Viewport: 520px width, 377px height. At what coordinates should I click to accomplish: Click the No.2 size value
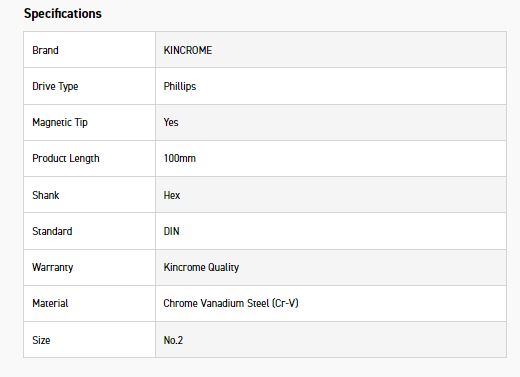click(173, 340)
